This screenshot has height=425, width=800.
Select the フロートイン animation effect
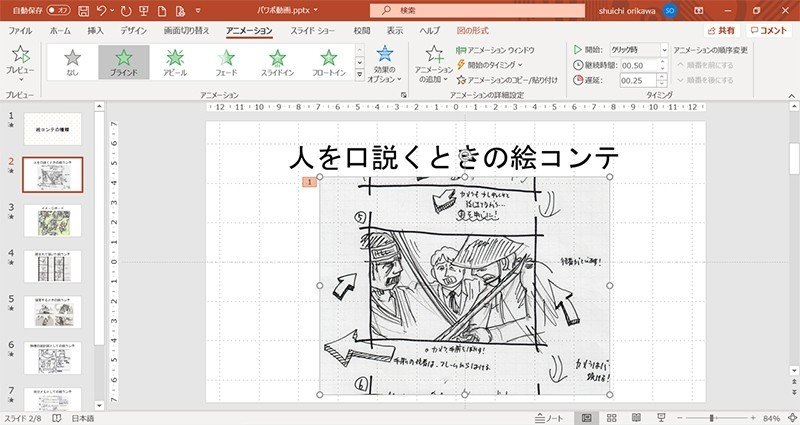pos(329,62)
